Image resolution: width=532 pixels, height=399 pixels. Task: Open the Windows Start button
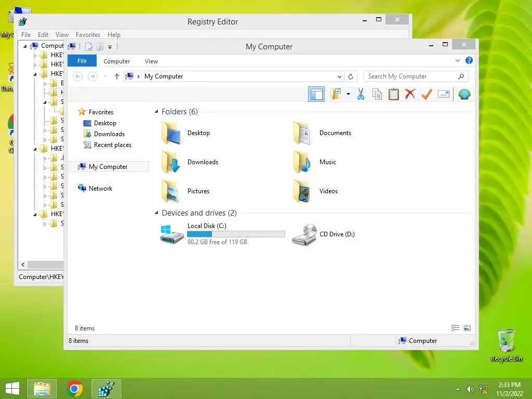coord(12,389)
